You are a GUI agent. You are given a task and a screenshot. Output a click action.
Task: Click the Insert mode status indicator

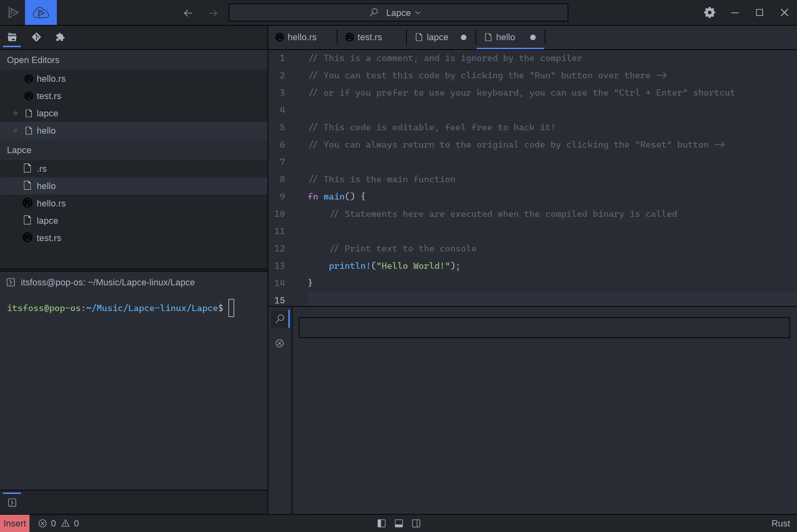pos(15,523)
